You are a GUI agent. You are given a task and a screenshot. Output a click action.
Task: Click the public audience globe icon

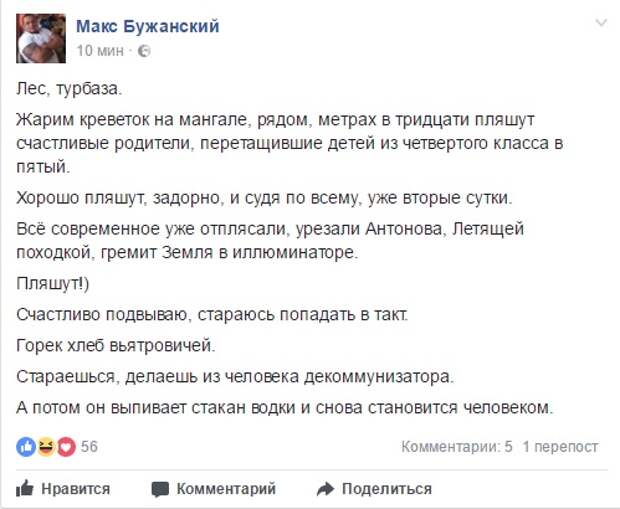144,51
